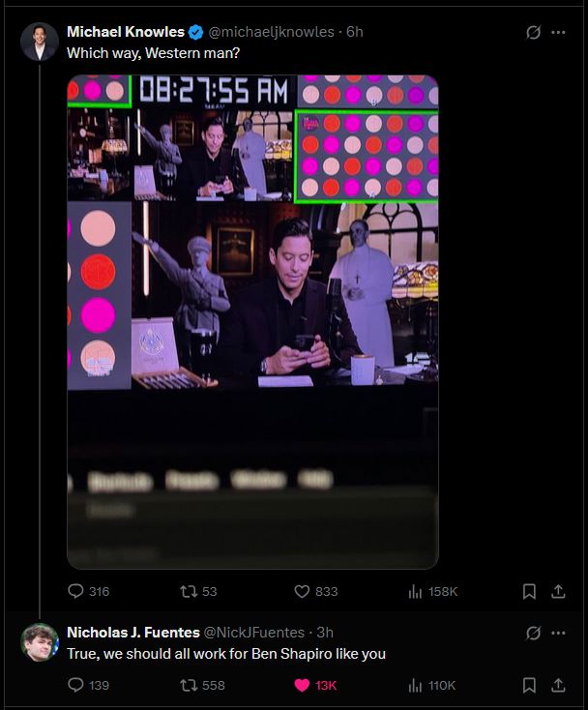Open @michaeljknowles profile handle link
This screenshot has height=710, width=588.
(x=271, y=32)
